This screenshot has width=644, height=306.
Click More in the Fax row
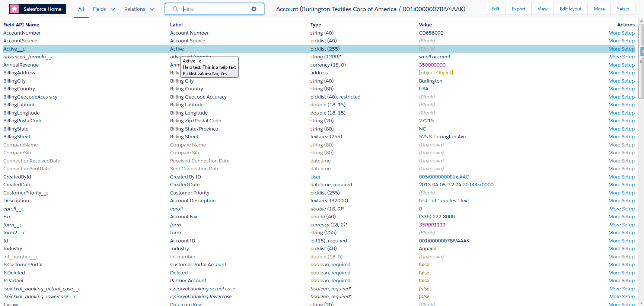(614, 217)
